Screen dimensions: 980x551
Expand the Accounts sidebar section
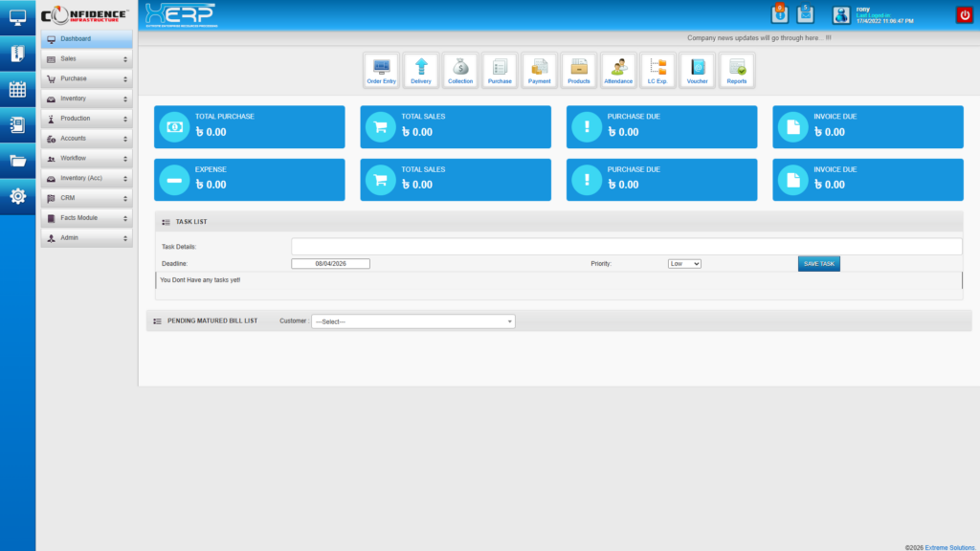click(x=86, y=138)
